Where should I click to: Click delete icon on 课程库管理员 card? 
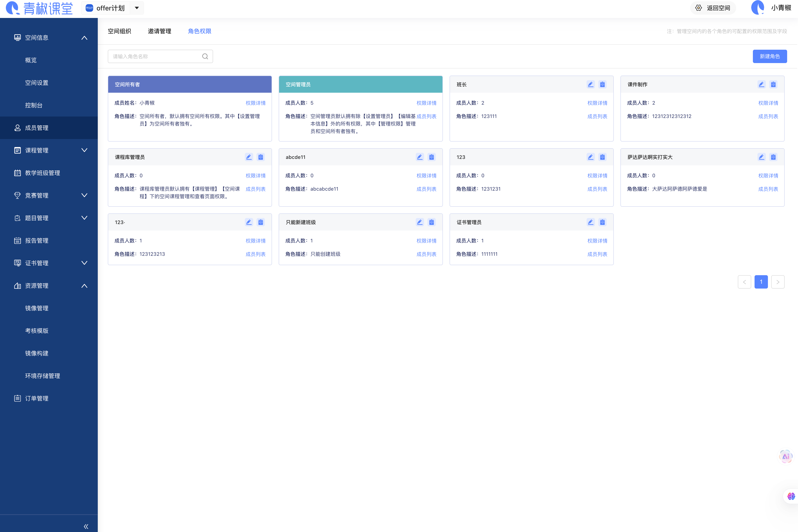tap(260, 157)
